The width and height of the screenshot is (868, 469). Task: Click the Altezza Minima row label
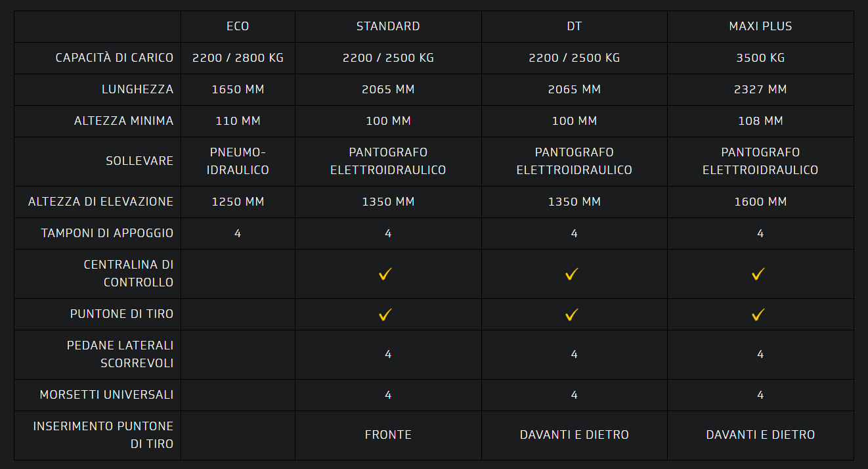[x=123, y=121]
